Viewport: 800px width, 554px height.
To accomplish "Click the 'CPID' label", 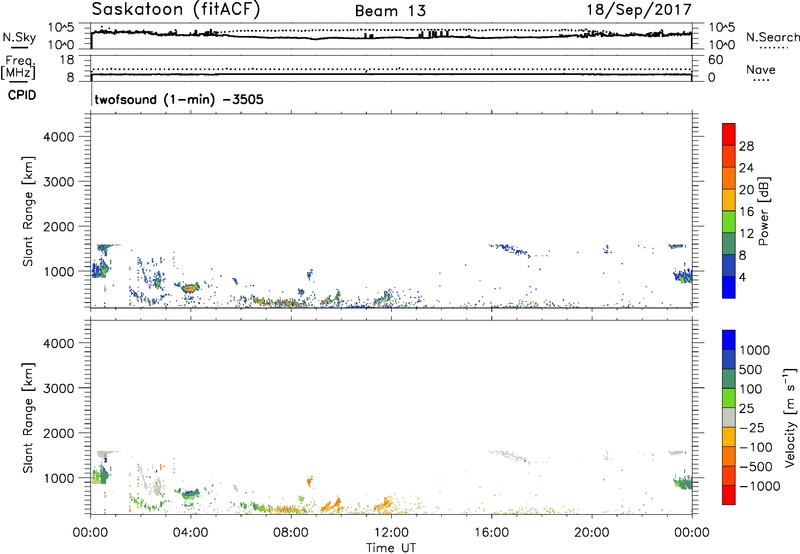I will click(x=22, y=95).
